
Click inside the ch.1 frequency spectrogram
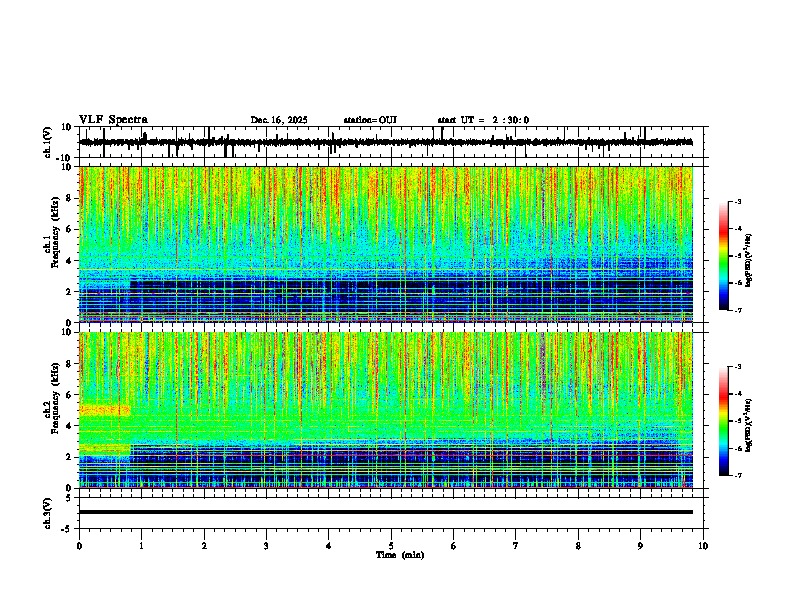tap(386, 244)
